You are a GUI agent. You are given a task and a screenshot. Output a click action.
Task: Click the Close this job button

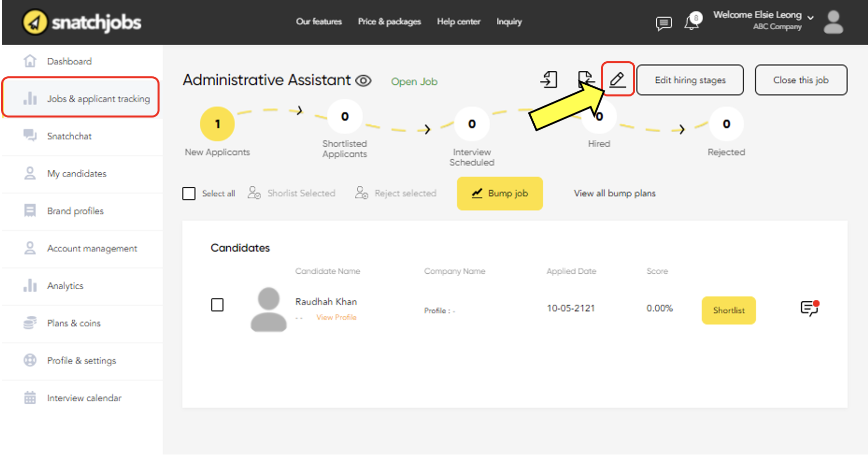point(800,80)
